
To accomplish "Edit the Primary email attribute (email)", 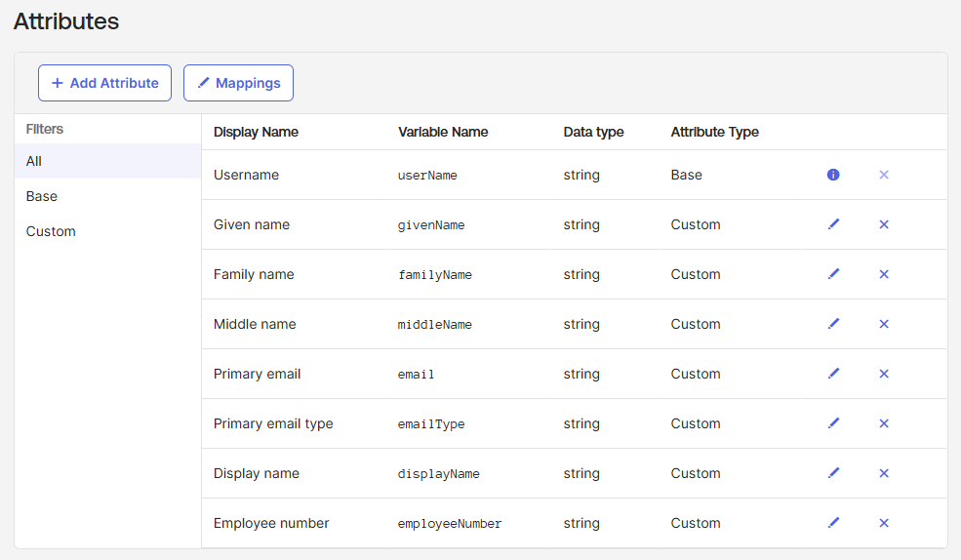I will click(x=833, y=373).
